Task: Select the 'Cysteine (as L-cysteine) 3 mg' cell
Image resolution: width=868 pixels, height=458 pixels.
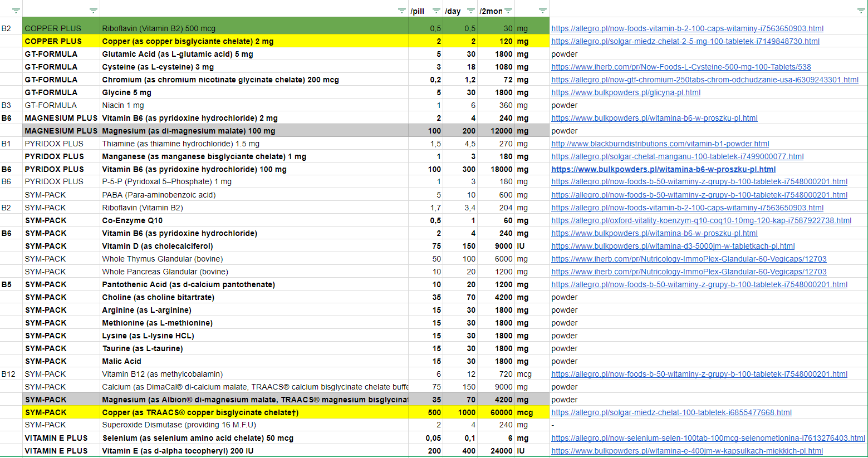Action: pyautogui.click(x=254, y=67)
